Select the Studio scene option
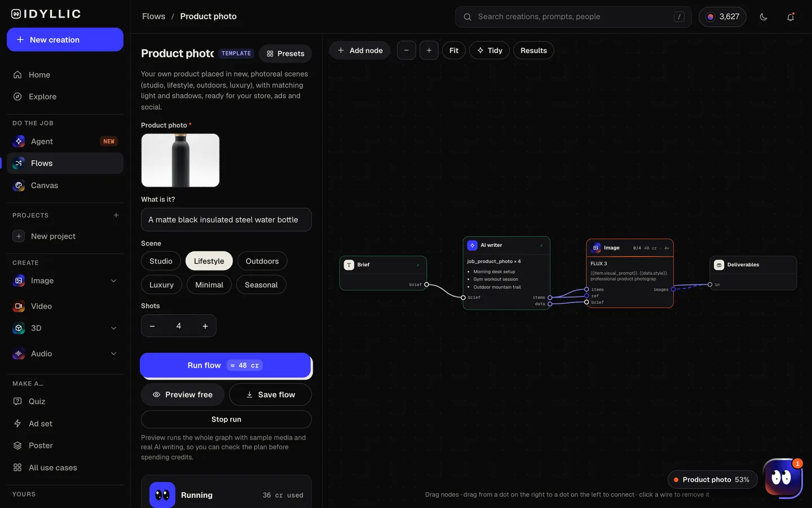Image resolution: width=812 pixels, height=508 pixels. click(x=161, y=261)
